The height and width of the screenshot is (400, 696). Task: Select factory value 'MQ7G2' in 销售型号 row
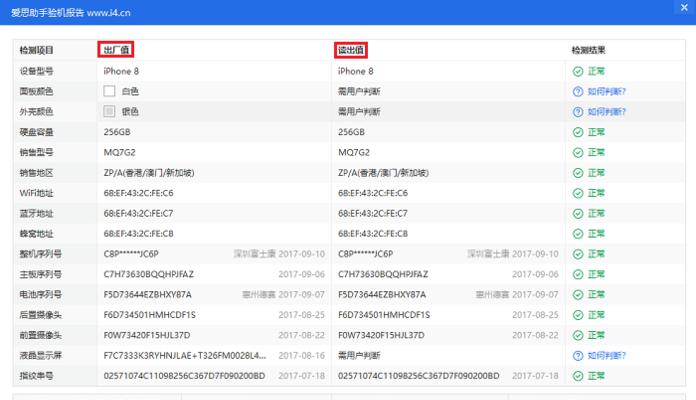pos(119,152)
